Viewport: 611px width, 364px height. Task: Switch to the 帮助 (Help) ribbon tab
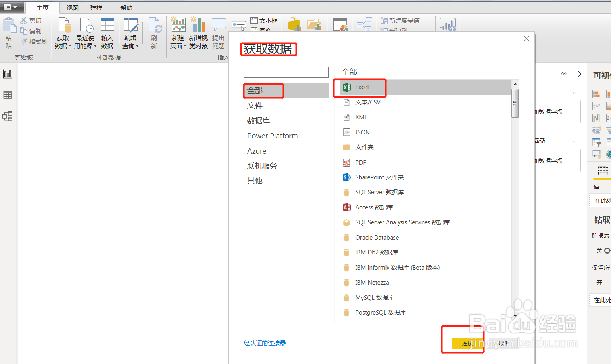tap(126, 8)
